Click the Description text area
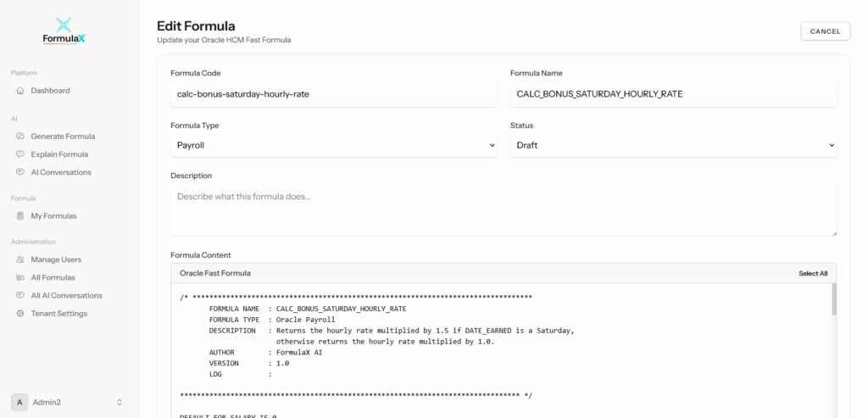Viewport: 868px width, 418px height. (x=504, y=210)
